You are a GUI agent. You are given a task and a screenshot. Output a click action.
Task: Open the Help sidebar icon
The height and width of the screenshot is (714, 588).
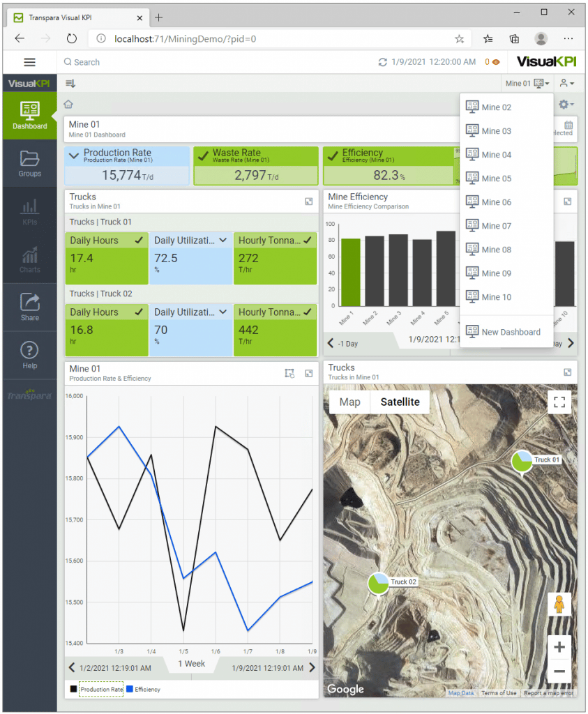coord(29,354)
